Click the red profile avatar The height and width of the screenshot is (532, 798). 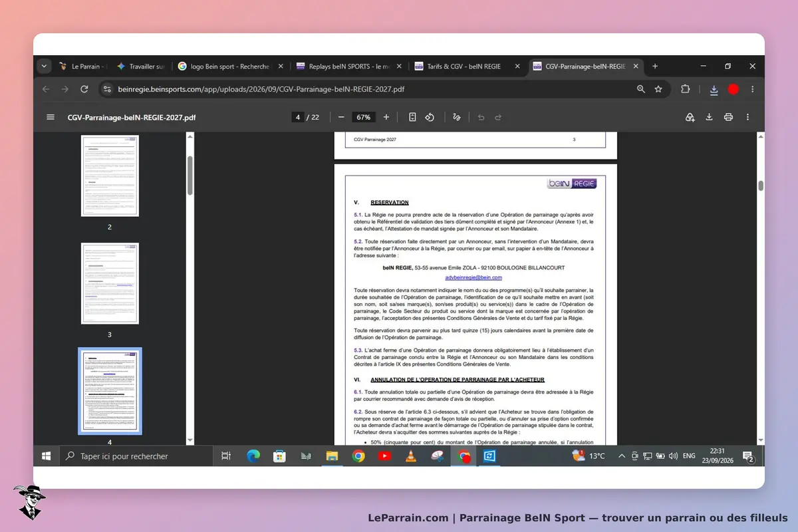tap(733, 89)
